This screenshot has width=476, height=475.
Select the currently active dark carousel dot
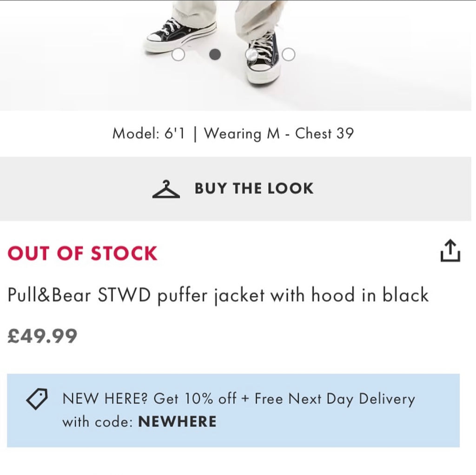click(215, 54)
